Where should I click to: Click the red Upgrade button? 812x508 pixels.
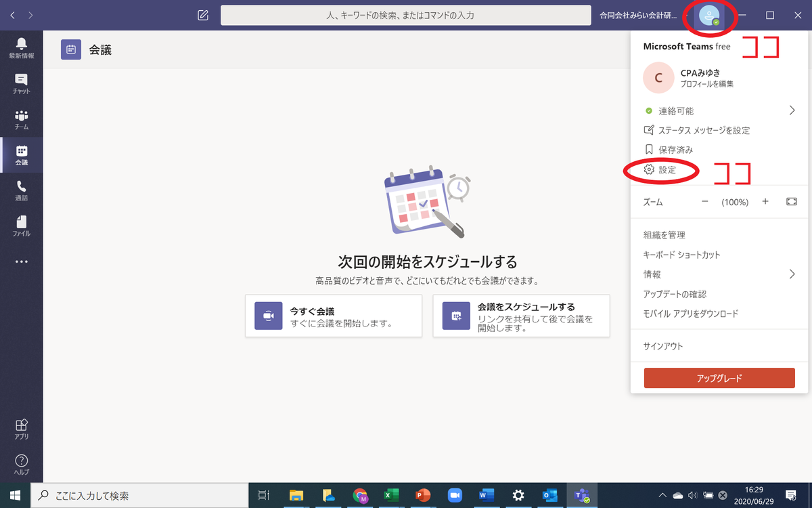point(719,378)
